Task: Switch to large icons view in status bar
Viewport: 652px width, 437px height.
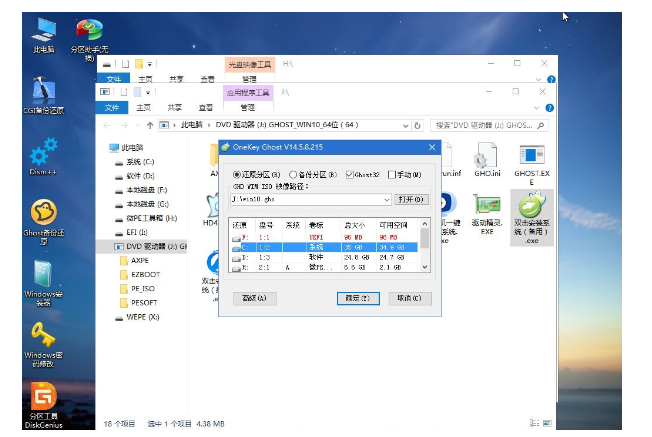Action: click(547, 423)
